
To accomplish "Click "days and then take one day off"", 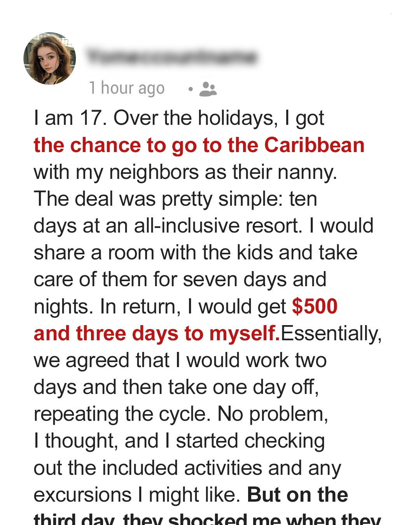I will [176, 387].
